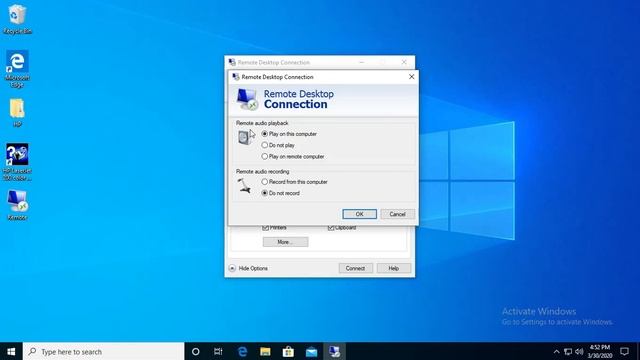Click the More... button in the background window
This screenshot has width=640, height=360.
[285, 242]
